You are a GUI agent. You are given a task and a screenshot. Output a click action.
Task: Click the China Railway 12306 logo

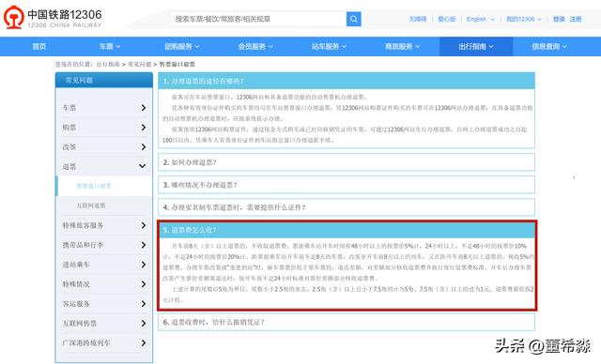click(x=53, y=17)
